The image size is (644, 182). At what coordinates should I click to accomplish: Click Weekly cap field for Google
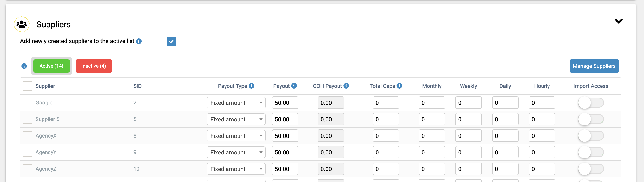click(x=469, y=103)
